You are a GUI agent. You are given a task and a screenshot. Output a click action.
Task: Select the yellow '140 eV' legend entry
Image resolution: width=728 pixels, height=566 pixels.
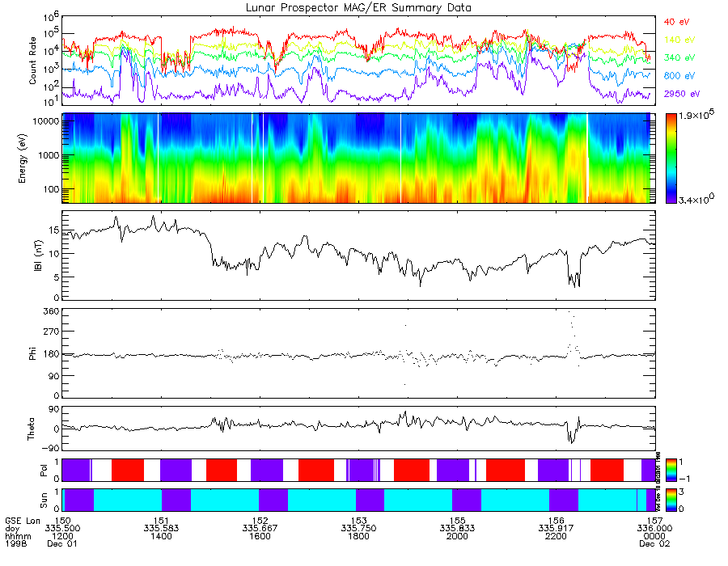[x=679, y=40]
